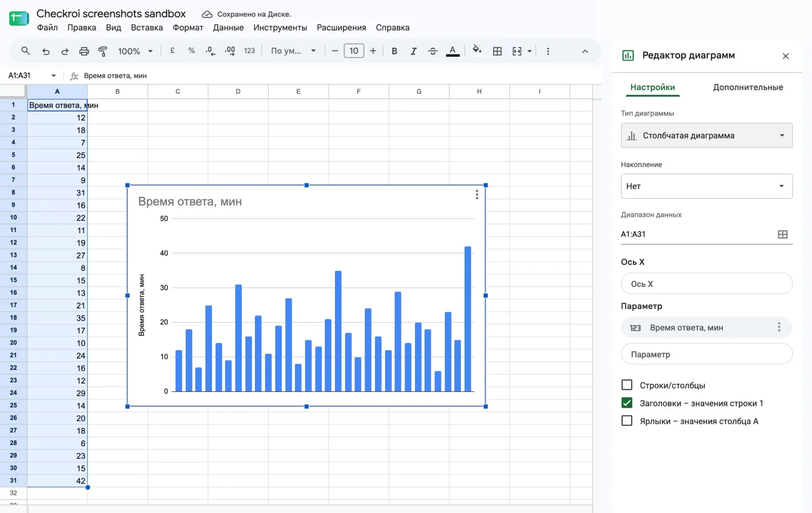812x513 pixels.
Task: Collapse the toolbar with the chevron
Action: (x=585, y=51)
